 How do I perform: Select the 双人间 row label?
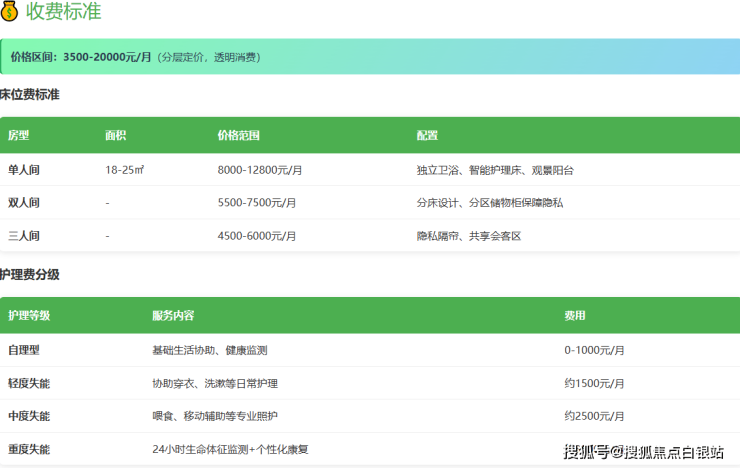24,203
